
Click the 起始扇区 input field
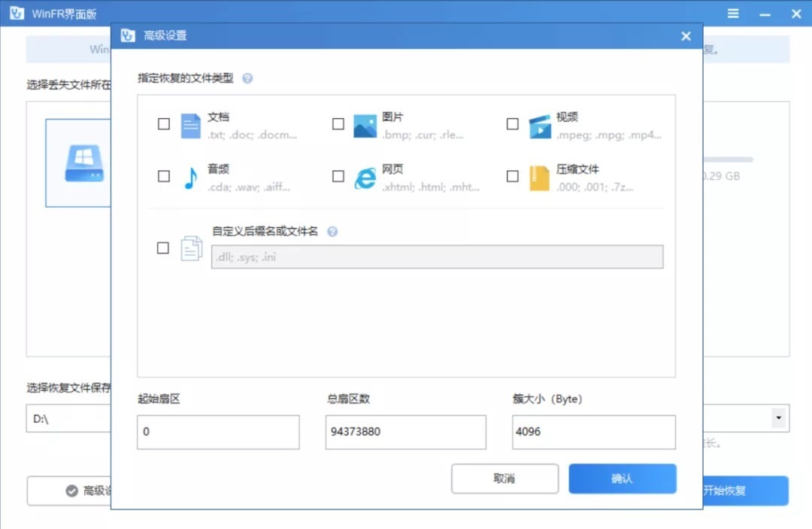click(218, 432)
